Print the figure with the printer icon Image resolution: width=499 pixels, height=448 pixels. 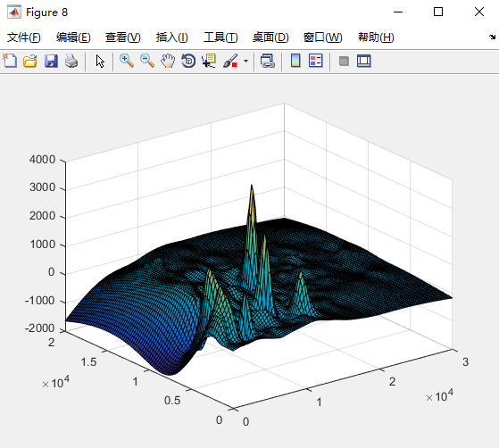tap(71, 61)
